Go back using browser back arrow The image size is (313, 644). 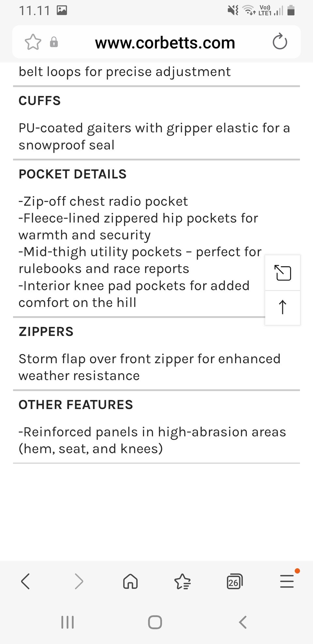[x=25, y=581]
